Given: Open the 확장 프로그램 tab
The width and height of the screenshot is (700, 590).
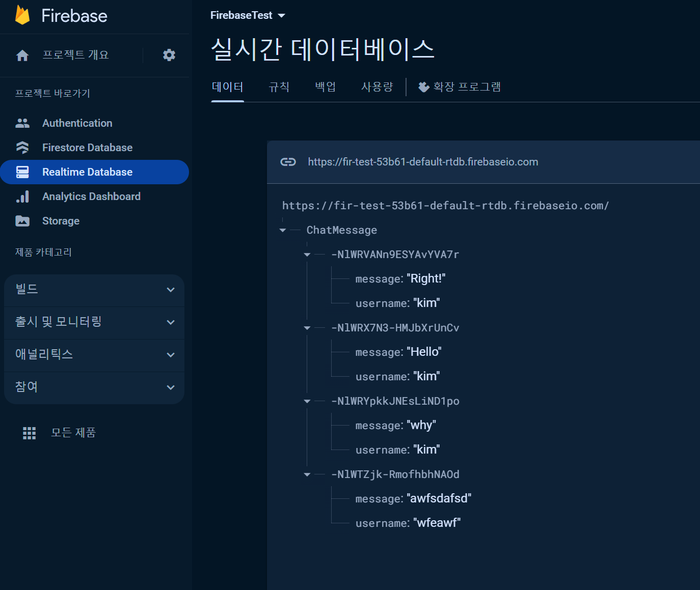Looking at the screenshot, I should click(460, 87).
